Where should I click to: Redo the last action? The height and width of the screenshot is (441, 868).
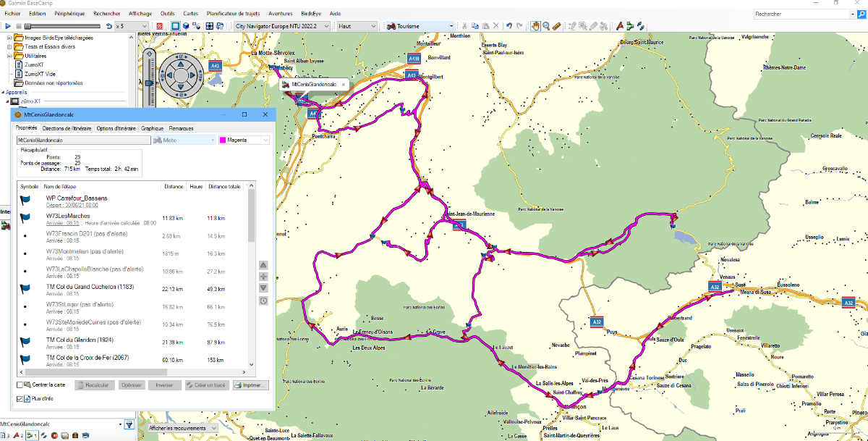(x=519, y=25)
